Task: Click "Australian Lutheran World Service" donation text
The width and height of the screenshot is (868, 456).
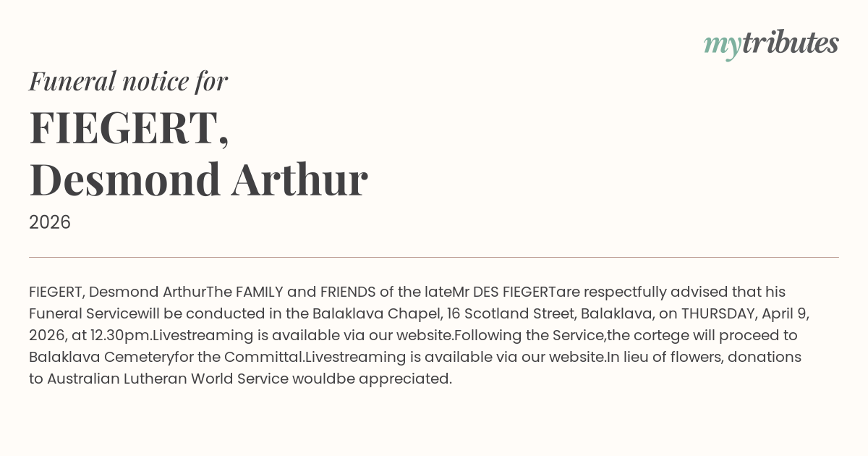Action: [x=168, y=379]
